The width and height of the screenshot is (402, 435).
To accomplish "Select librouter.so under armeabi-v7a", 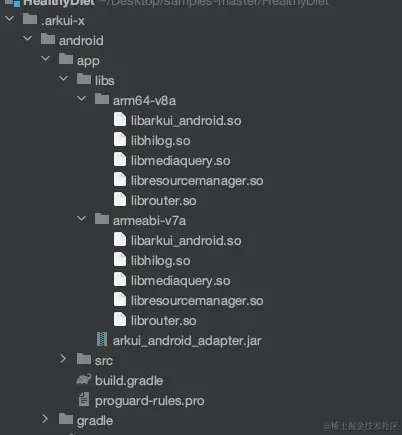I will click(x=163, y=321).
